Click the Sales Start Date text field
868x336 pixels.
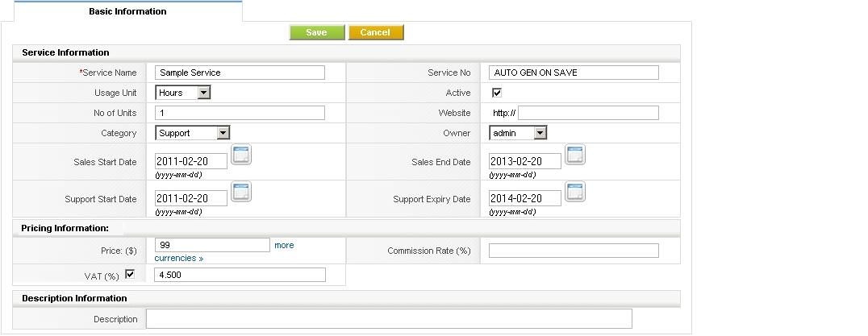click(x=191, y=161)
